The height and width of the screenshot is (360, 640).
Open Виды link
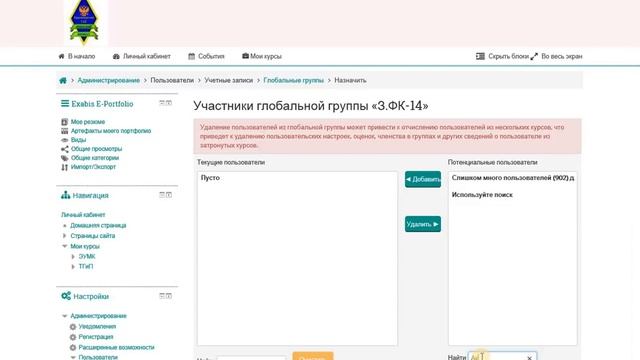pyautogui.click(x=78, y=140)
